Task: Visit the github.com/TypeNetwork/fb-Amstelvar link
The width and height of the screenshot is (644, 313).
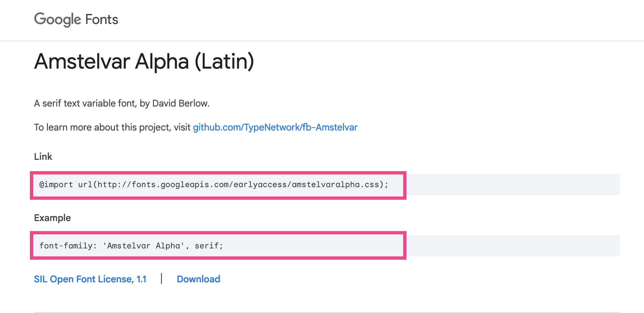Action: pyautogui.click(x=275, y=127)
